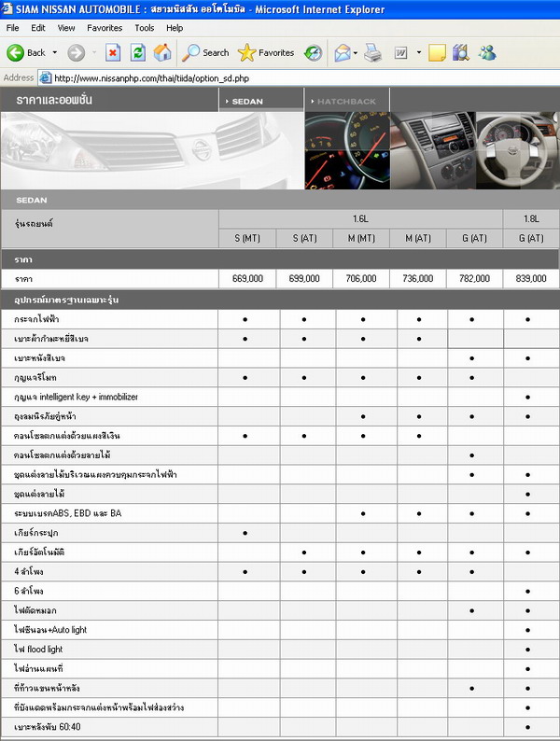Image resolution: width=560 pixels, height=741 pixels.
Task: Click the dashboard radio console photo
Action: click(433, 151)
